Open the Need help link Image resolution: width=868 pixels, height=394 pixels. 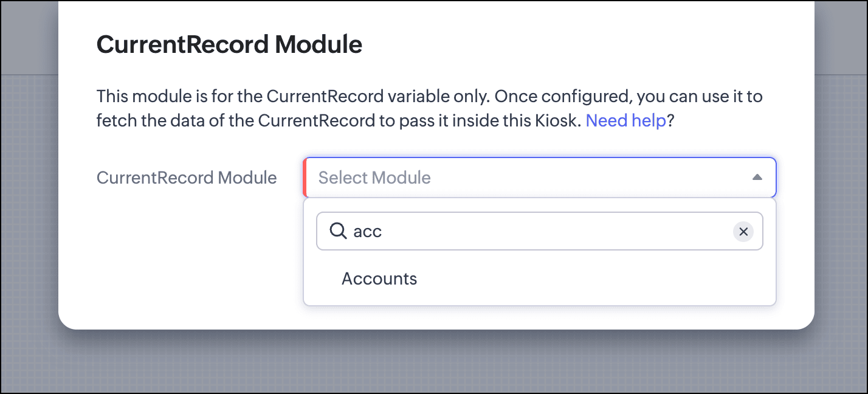(x=626, y=120)
